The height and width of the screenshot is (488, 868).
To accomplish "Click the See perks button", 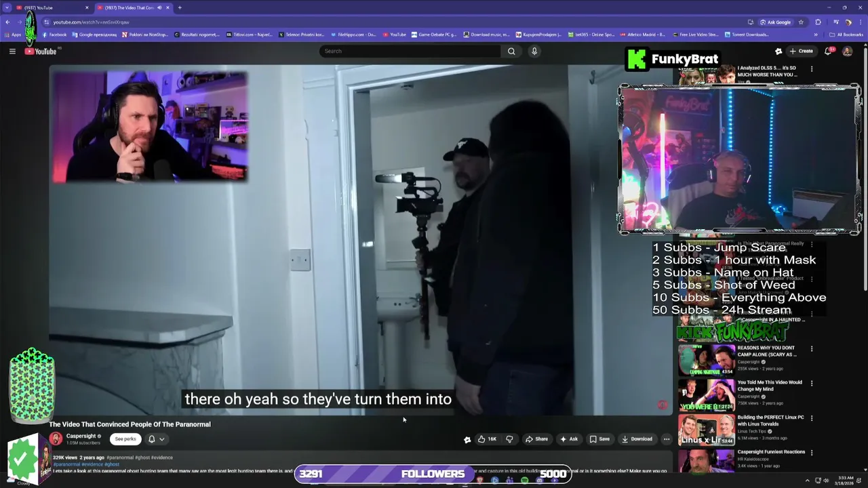I will pyautogui.click(x=125, y=439).
